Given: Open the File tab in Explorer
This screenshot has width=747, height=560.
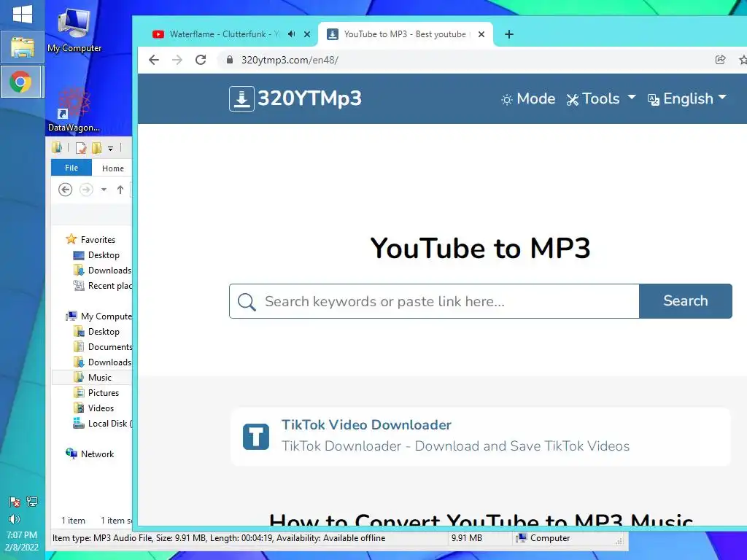Looking at the screenshot, I should [x=71, y=168].
